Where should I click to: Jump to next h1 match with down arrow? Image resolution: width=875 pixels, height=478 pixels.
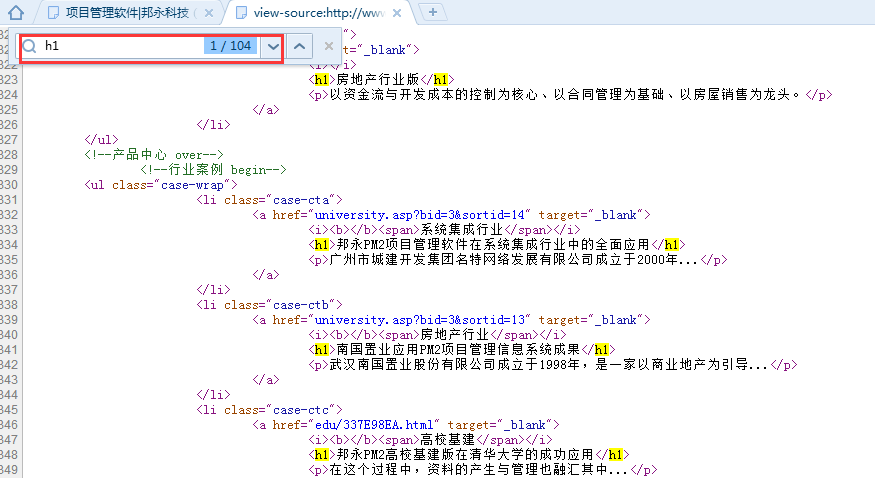click(272, 47)
